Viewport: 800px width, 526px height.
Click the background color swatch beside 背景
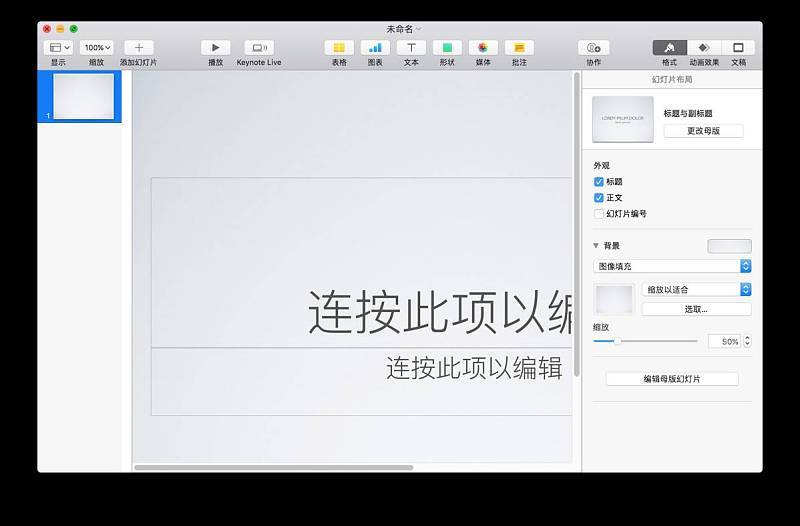point(729,246)
